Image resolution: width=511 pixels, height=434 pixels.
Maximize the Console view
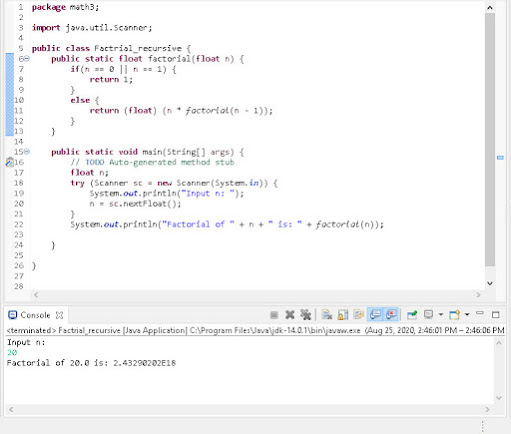(x=496, y=315)
